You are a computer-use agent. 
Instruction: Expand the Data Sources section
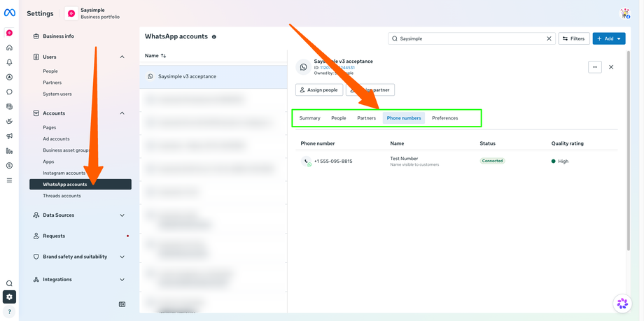122,215
